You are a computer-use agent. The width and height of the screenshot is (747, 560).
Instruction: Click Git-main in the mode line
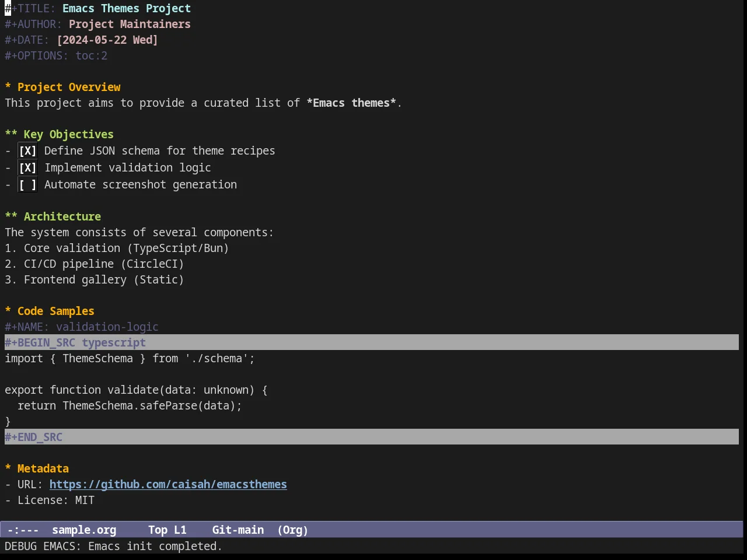click(x=238, y=530)
